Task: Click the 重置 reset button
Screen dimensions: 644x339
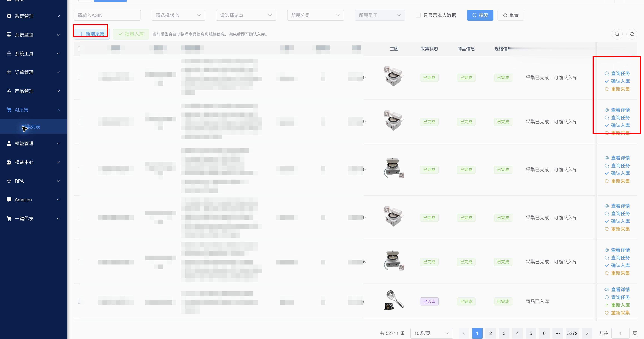Action: click(511, 15)
